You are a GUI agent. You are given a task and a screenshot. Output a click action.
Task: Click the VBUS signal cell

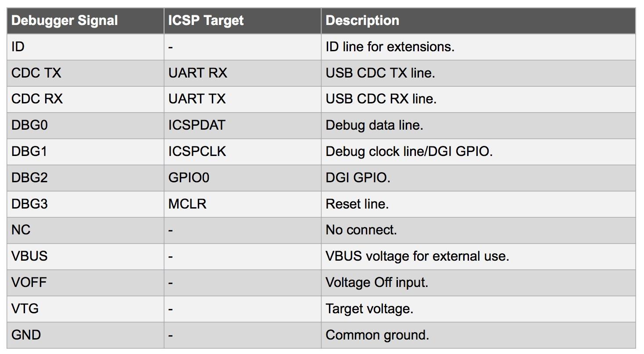click(29, 256)
